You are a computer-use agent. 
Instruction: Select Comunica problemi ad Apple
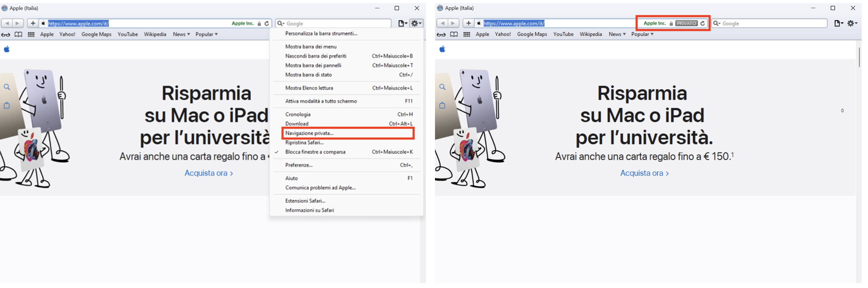(x=346, y=188)
